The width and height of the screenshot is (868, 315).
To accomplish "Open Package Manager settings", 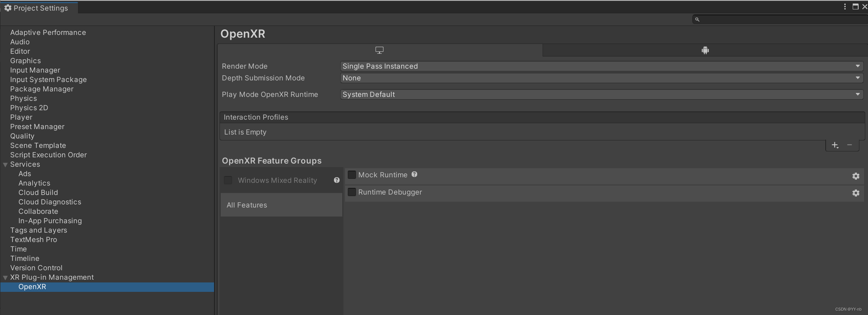I will pyautogui.click(x=42, y=89).
